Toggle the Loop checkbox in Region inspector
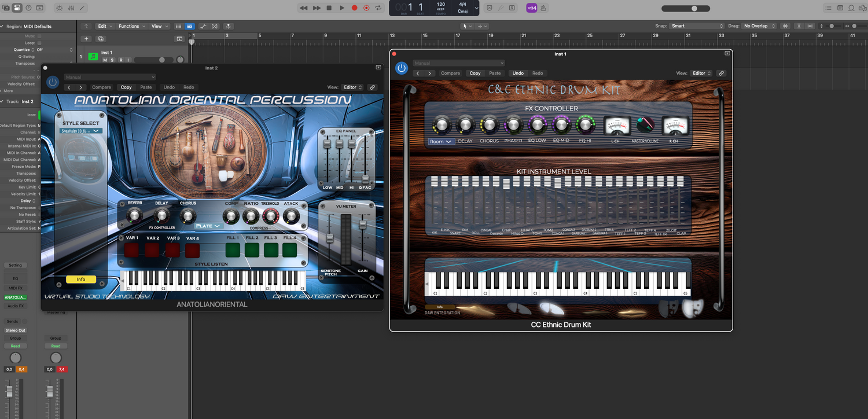 click(39, 43)
